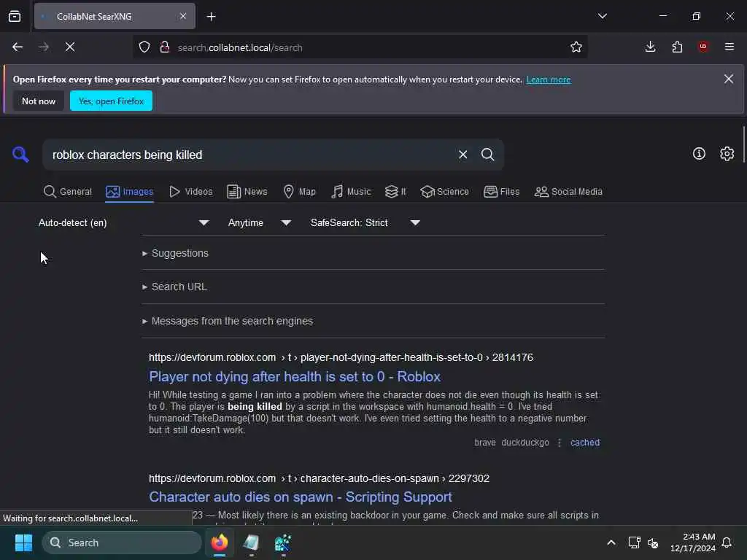Bookmark this page with star icon

(x=576, y=47)
